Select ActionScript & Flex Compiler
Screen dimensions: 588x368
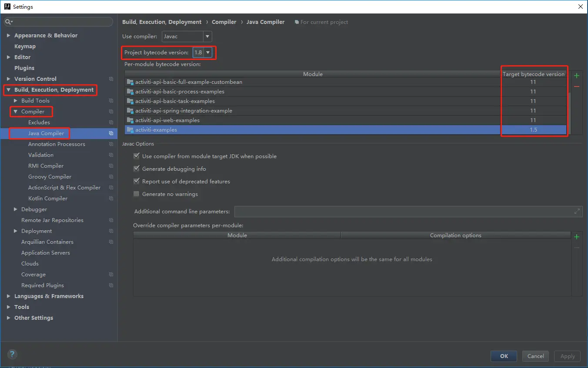(64, 188)
